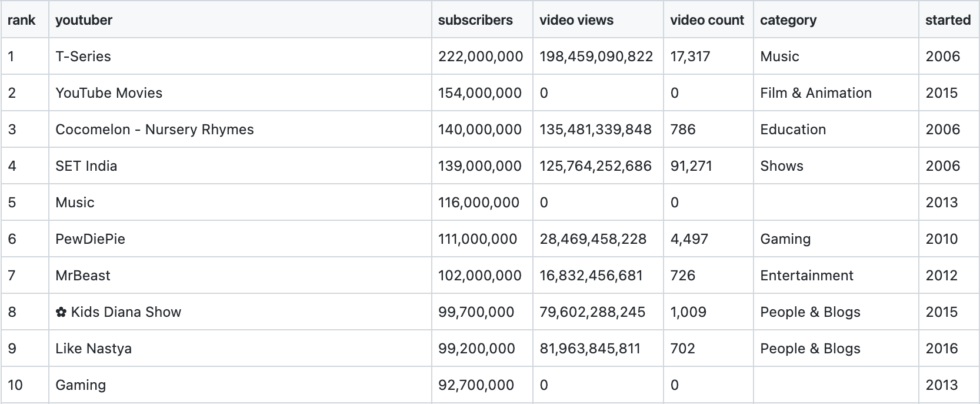Select the YouTube Movies cell
The width and height of the screenshot is (980, 404).
[240, 93]
